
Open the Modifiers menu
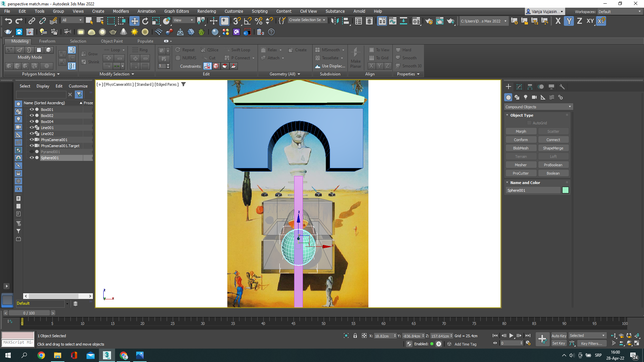[121, 11]
